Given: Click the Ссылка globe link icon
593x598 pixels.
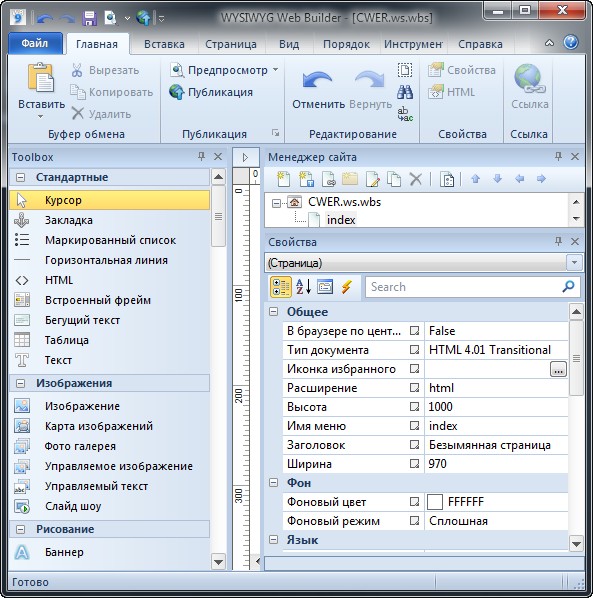Looking at the screenshot, I should pyautogui.click(x=529, y=79).
